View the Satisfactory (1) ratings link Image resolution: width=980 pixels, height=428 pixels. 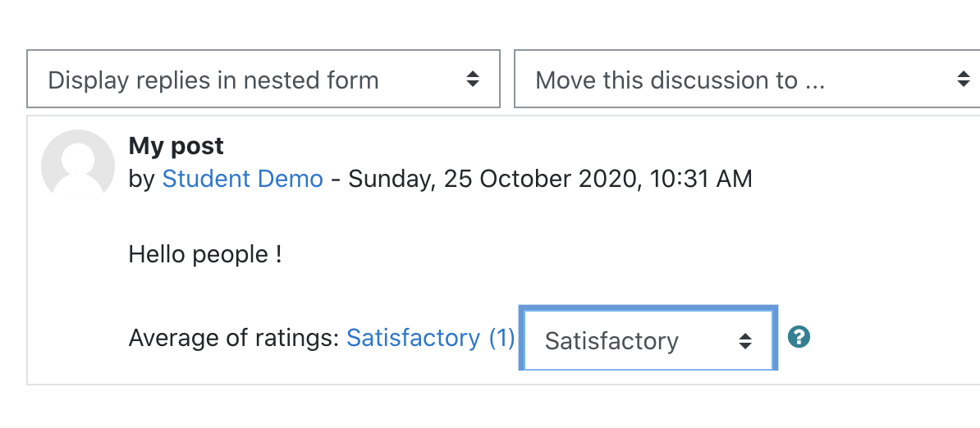coord(430,338)
